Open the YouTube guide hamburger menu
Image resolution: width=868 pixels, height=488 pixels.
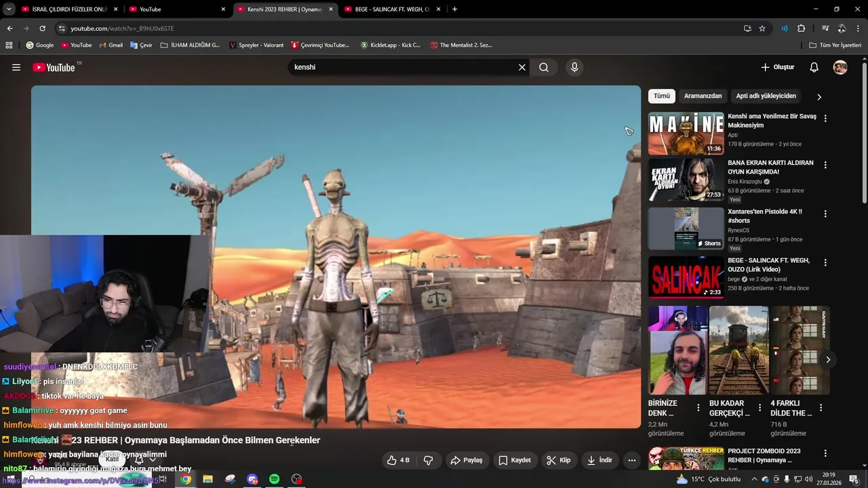pyautogui.click(x=16, y=67)
